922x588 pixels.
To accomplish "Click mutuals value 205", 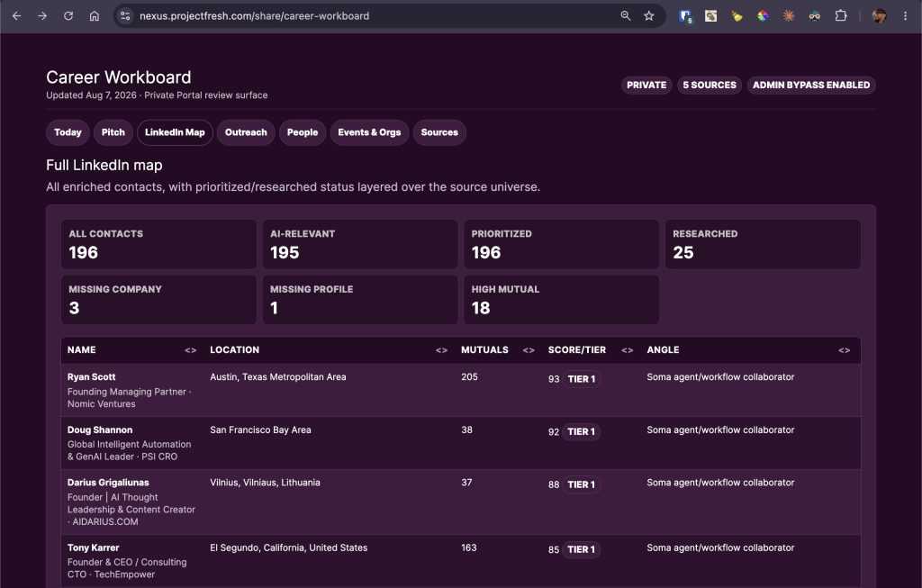I will (469, 377).
